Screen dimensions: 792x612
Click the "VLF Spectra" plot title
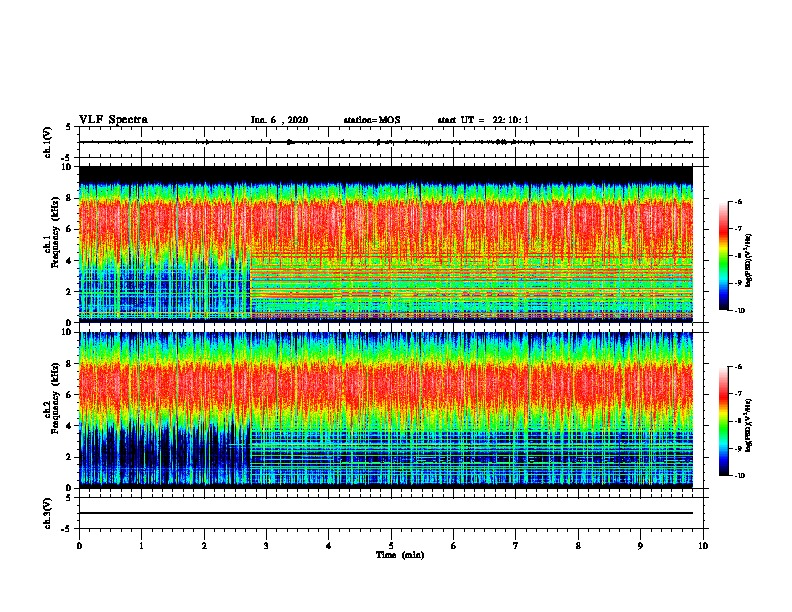click(x=113, y=120)
